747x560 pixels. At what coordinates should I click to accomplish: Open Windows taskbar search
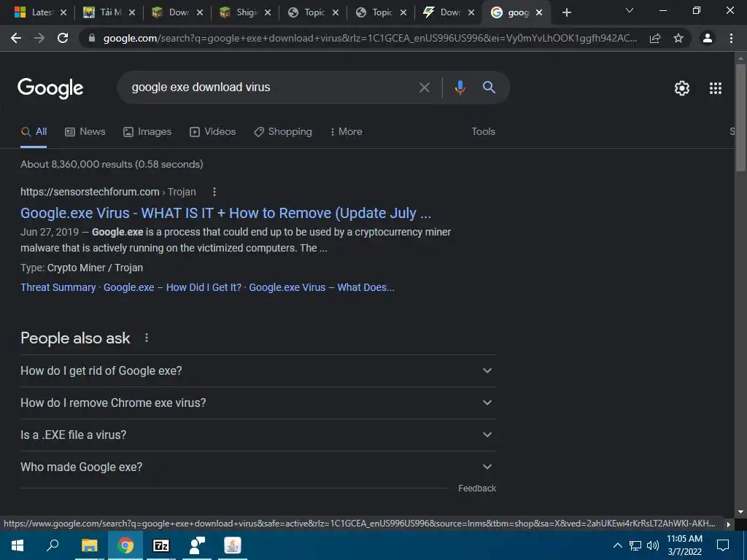coord(53,545)
